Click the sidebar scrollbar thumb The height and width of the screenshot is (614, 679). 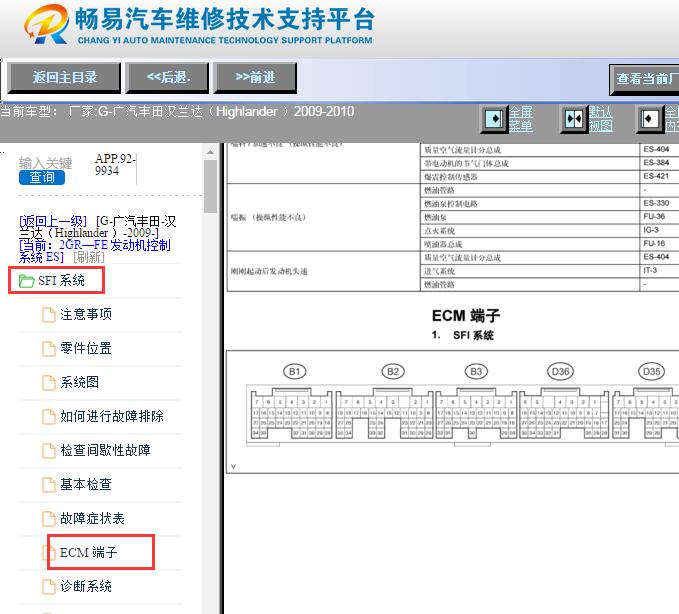click(x=210, y=187)
